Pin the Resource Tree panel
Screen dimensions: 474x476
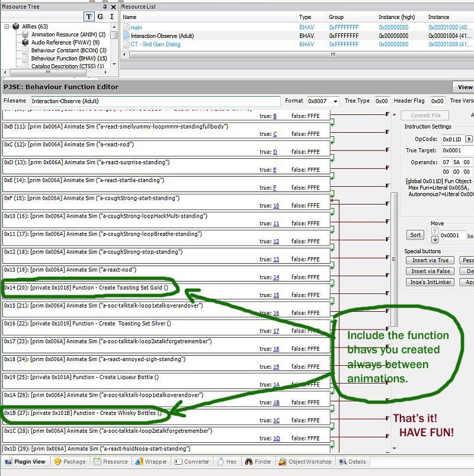click(105, 7)
